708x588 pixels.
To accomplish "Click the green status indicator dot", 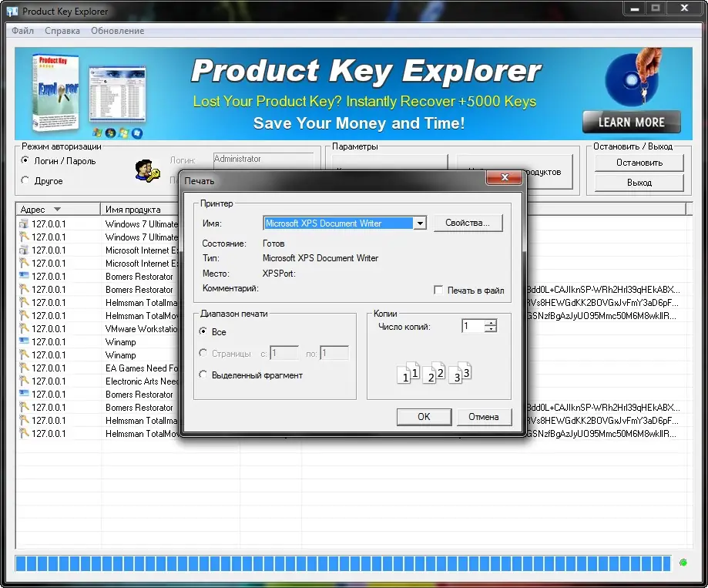I will point(683,563).
